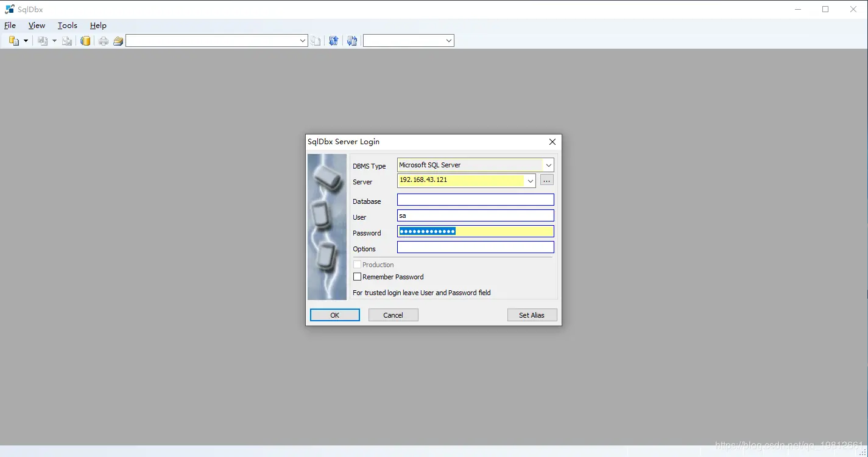The height and width of the screenshot is (457, 868).
Task: Click into the Password field
Action: [476, 231]
